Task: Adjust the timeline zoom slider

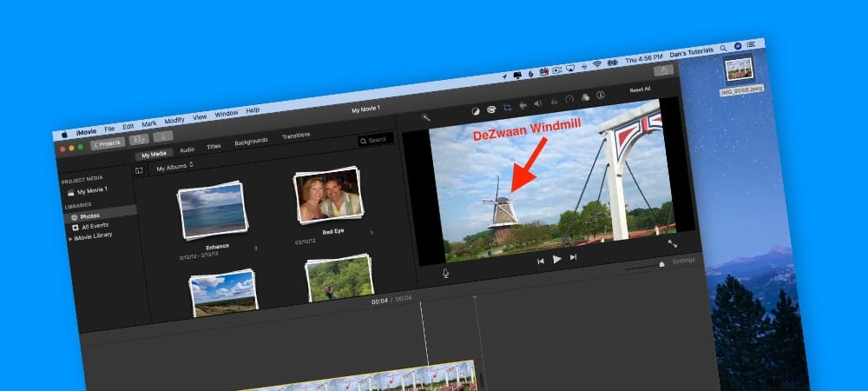Action: point(661,263)
